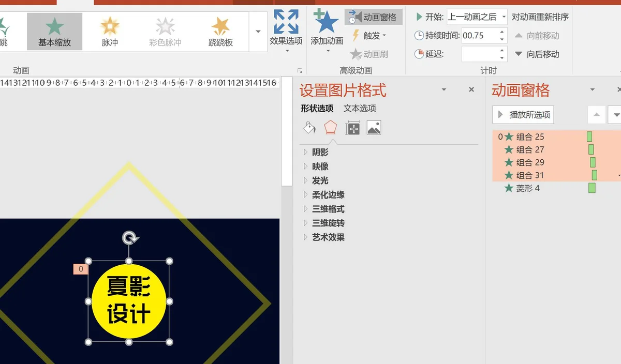621x364 pixels.
Task: Open the Size & Properties tab icon
Action: [352, 128]
